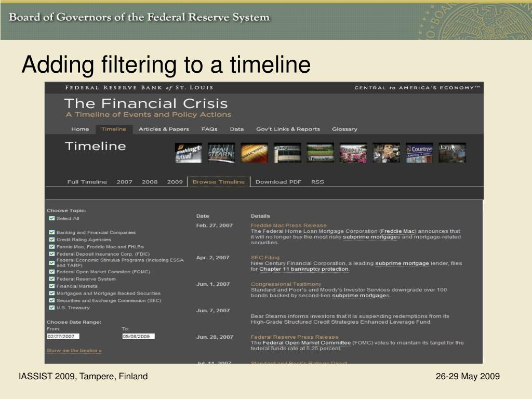Uncheck the U.S. Treasury checkbox
The width and height of the screenshot is (532, 399).
52,308
